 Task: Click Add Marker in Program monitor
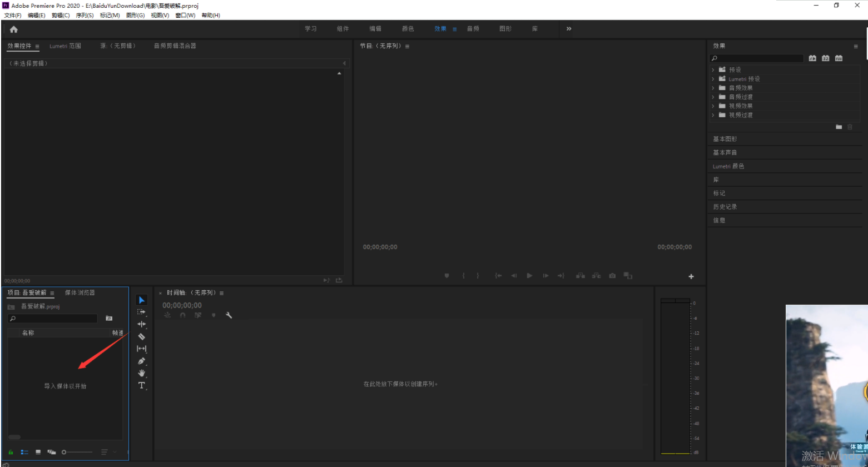(x=447, y=276)
